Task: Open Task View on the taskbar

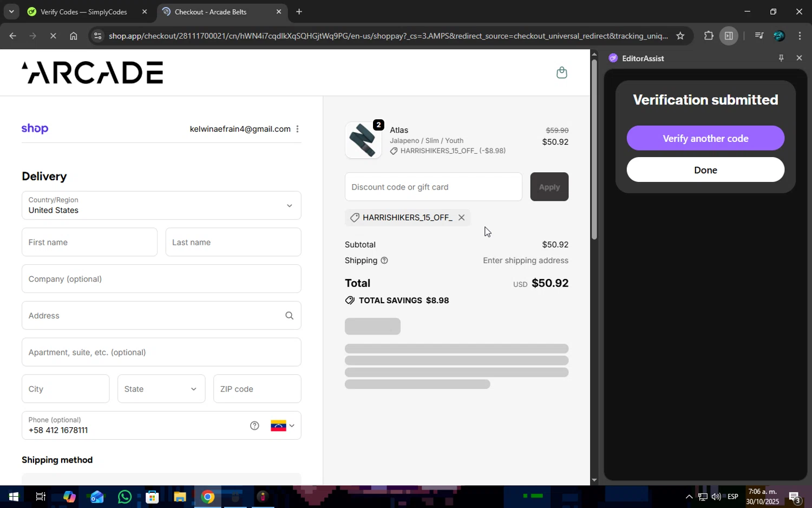Action: tap(41, 497)
